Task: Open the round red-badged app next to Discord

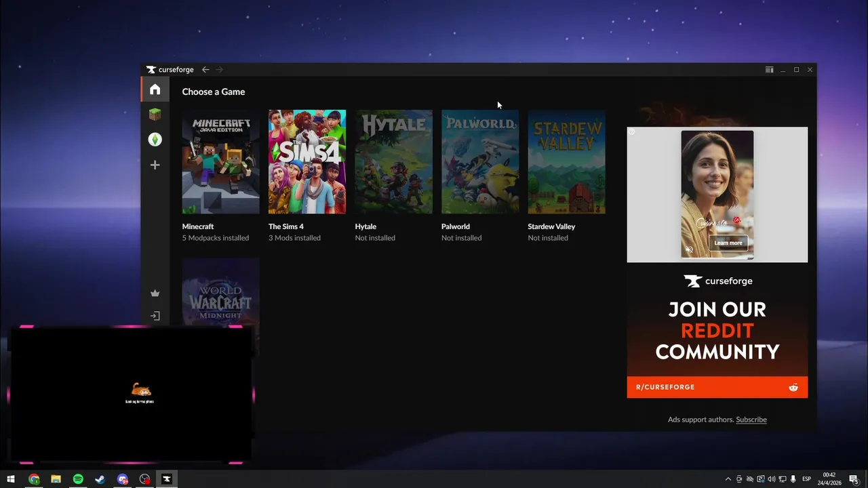Action: 144,479
